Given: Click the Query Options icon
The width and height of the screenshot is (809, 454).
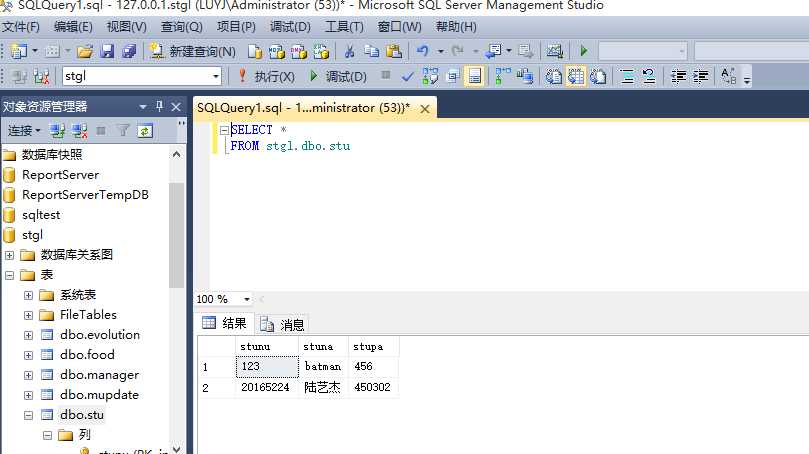Looking at the screenshot, I should (452, 76).
